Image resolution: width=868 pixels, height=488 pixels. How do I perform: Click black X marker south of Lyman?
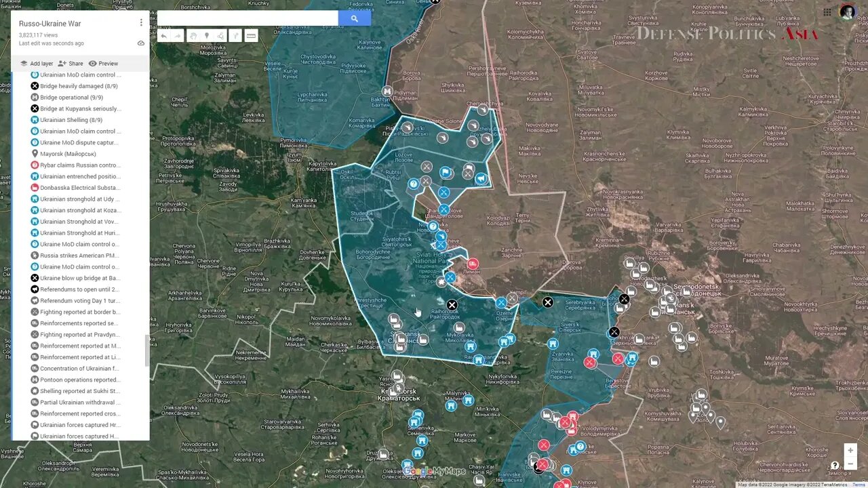452,306
